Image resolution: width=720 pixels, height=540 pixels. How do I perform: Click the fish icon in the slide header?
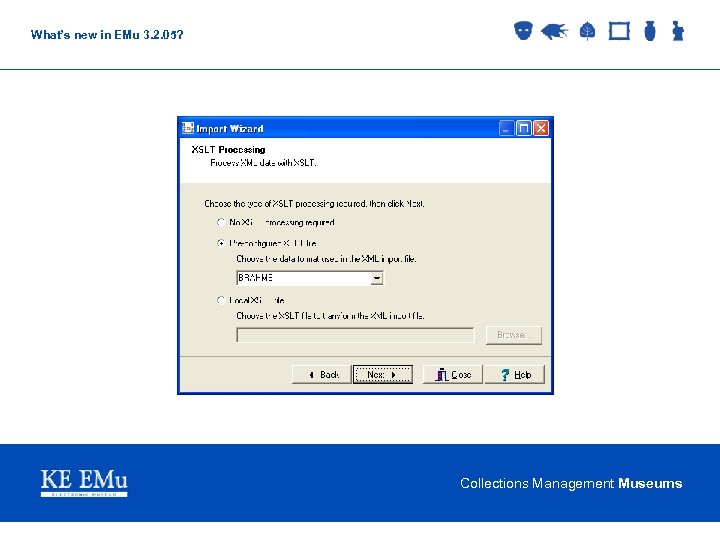click(555, 31)
